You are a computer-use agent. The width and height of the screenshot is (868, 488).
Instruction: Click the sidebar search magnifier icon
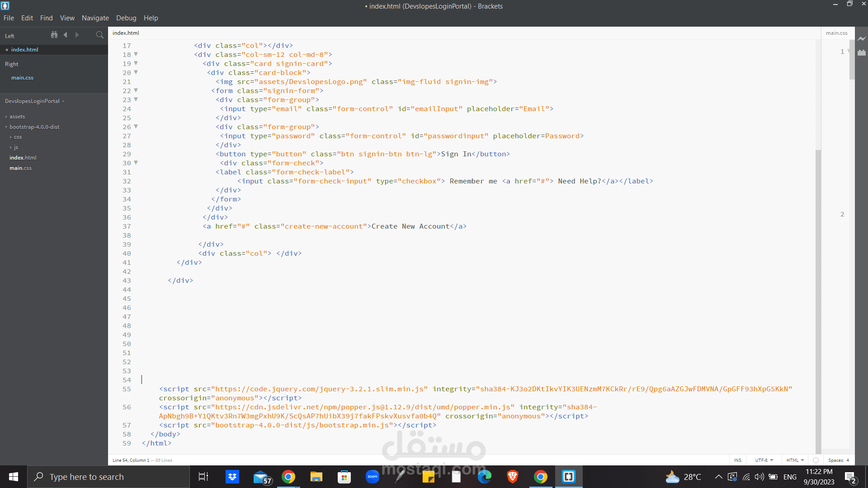pos(100,35)
